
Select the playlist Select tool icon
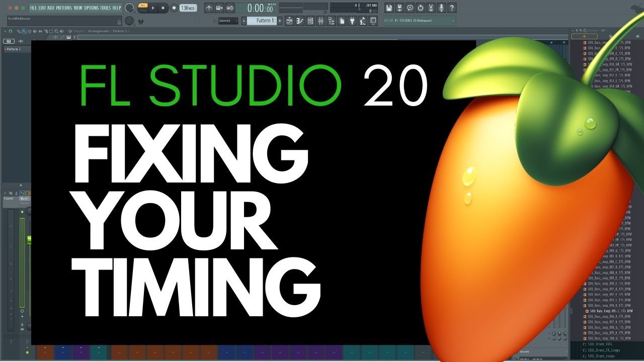[x=51, y=31]
